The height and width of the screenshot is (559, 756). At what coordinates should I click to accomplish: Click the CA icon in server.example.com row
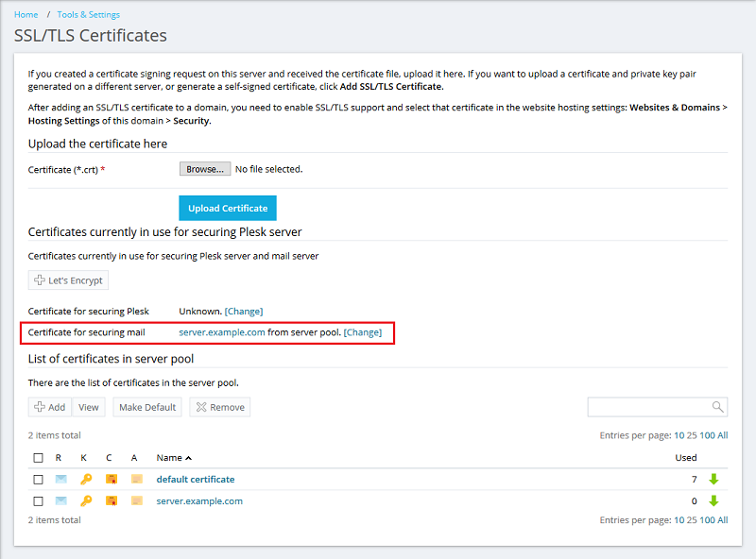pos(136,501)
